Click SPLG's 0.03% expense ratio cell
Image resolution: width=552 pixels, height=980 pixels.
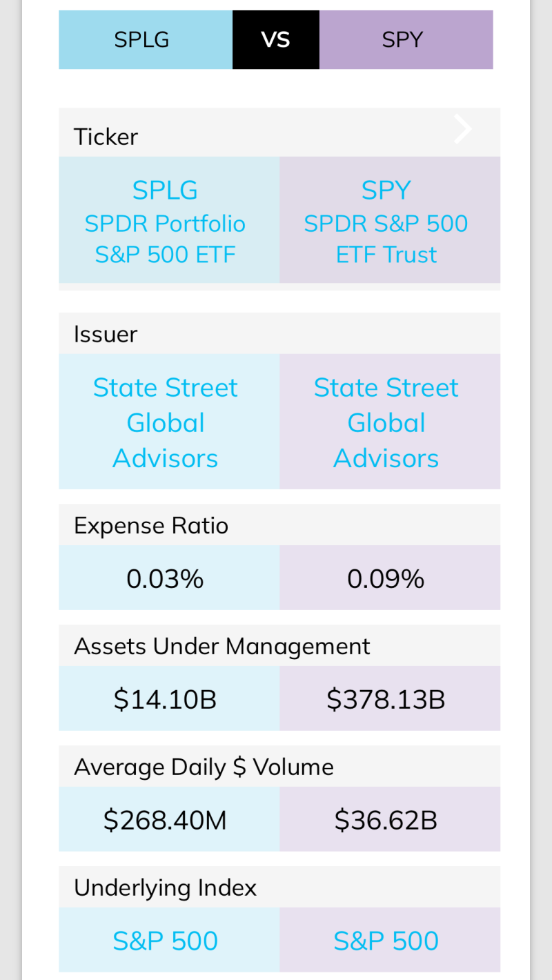(x=165, y=578)
